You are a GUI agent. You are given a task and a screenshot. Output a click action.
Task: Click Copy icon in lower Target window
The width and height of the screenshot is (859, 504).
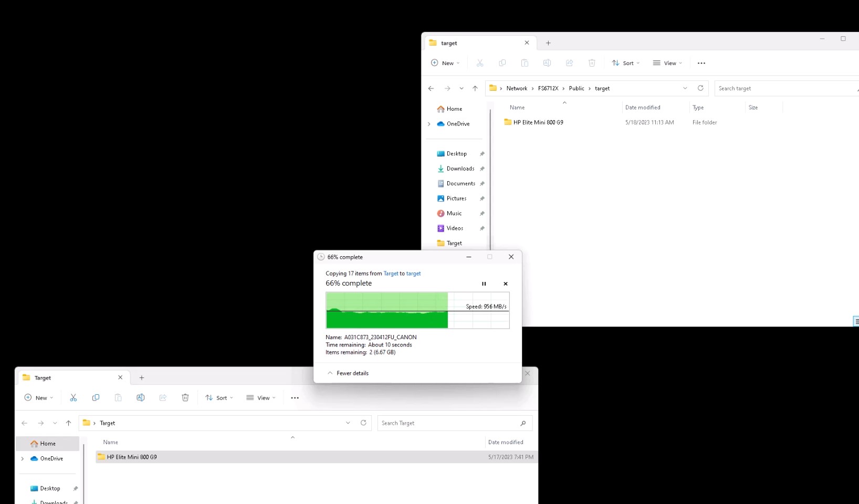click(96, 398)
